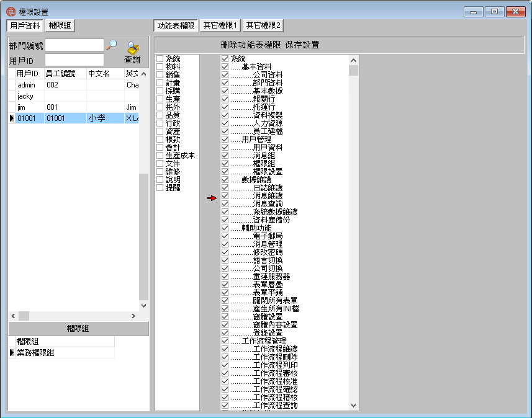
Task: Check the 生產成本 module checkbox
Action: [160, 156]
